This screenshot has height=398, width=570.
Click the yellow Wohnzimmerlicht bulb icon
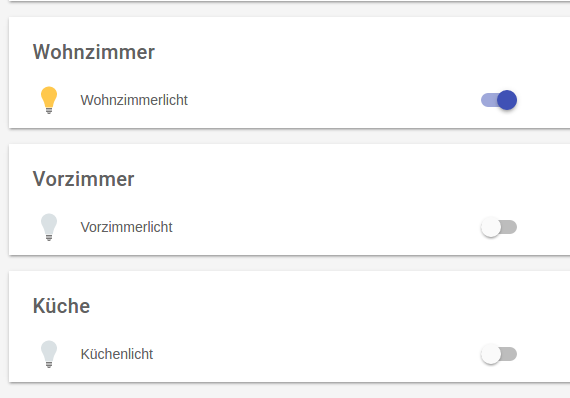pyautogui.click(x=49, y=100)
